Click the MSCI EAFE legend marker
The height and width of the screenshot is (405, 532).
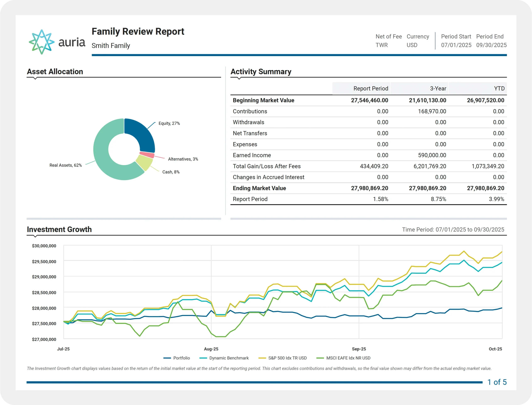pos(320,358)
